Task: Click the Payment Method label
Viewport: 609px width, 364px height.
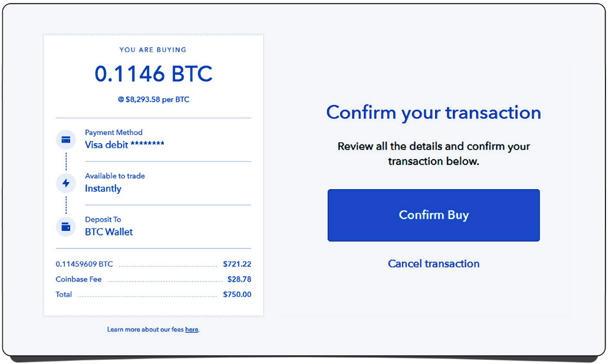Action: coord(114,133)
